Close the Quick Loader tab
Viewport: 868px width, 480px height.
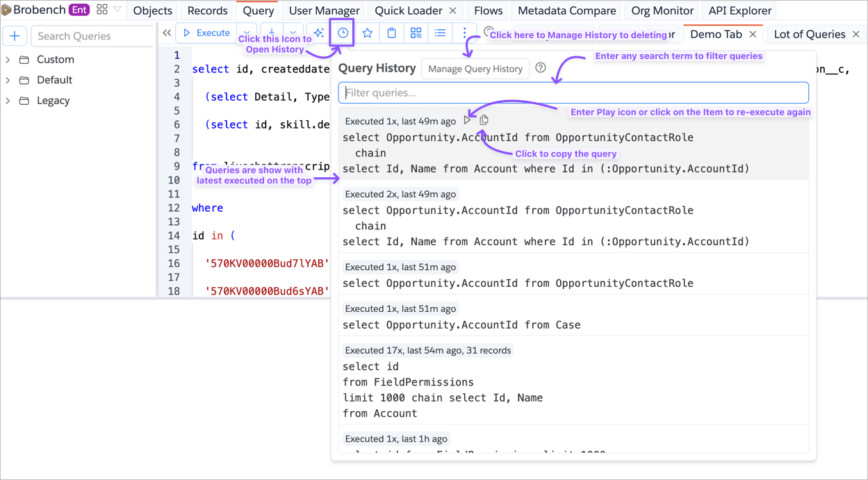click(453, 10)
